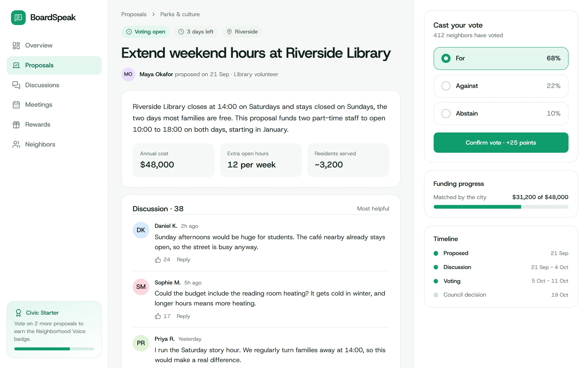Viewport: 588px width, 368px height.
Task: Click the breadcrumb chevron after Proposals
Action: click(x=153, y=14)
